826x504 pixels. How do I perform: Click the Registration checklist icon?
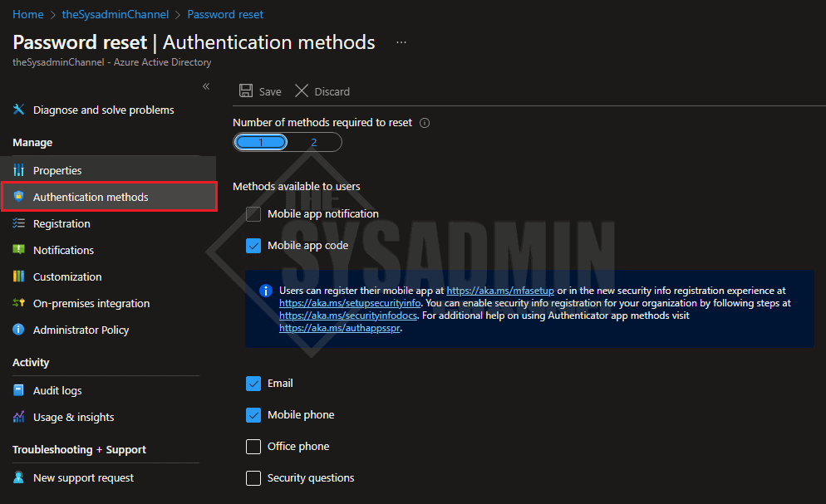point(18,223)
